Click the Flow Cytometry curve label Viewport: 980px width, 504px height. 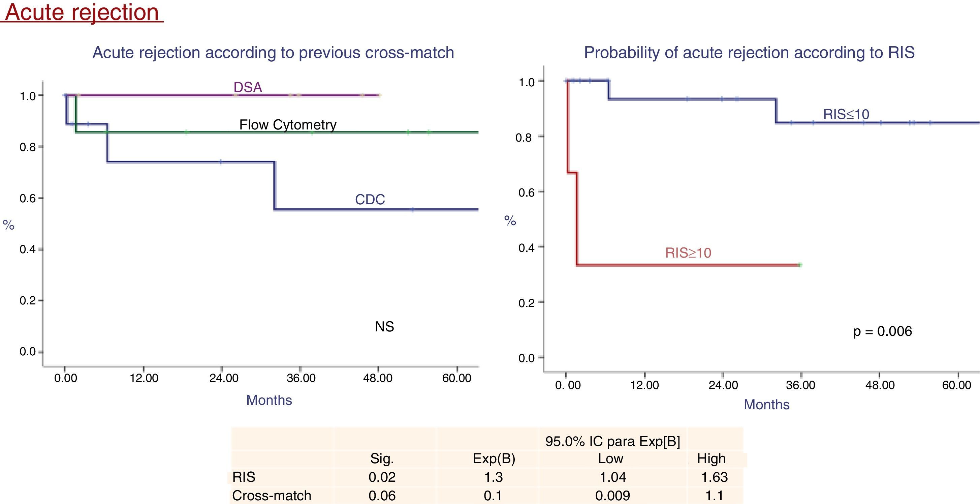click(288, 125)
